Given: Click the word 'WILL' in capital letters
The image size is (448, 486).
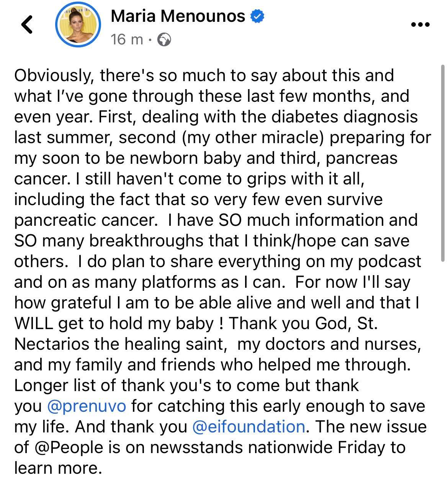Looking at the screenshot, I should (33, 323).
